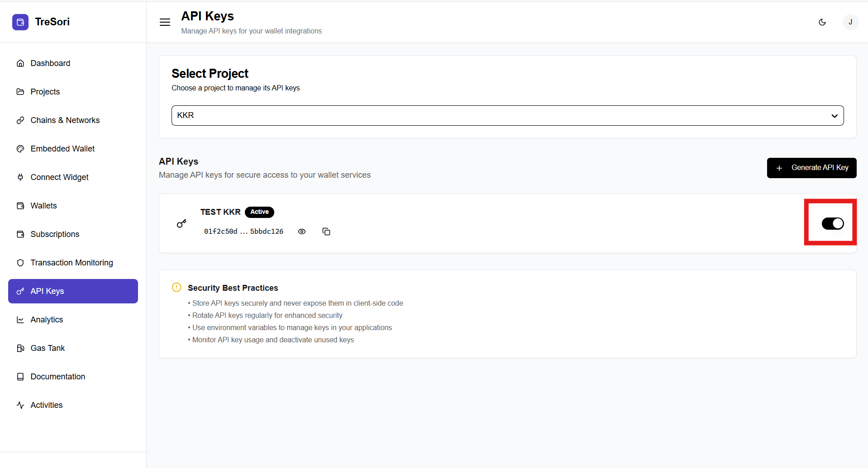Click the dropdown chevron arrow in Select Project

[834, 116]
